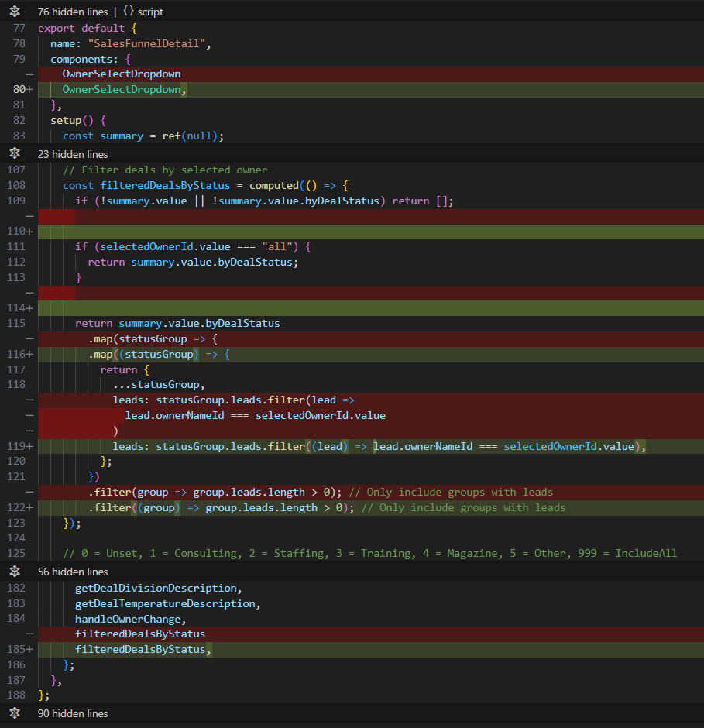Image resolution: width=704 pixels, height=728 pixels.
Task: Click the curly braces script symbol icon
Action: tap(128, 12)
